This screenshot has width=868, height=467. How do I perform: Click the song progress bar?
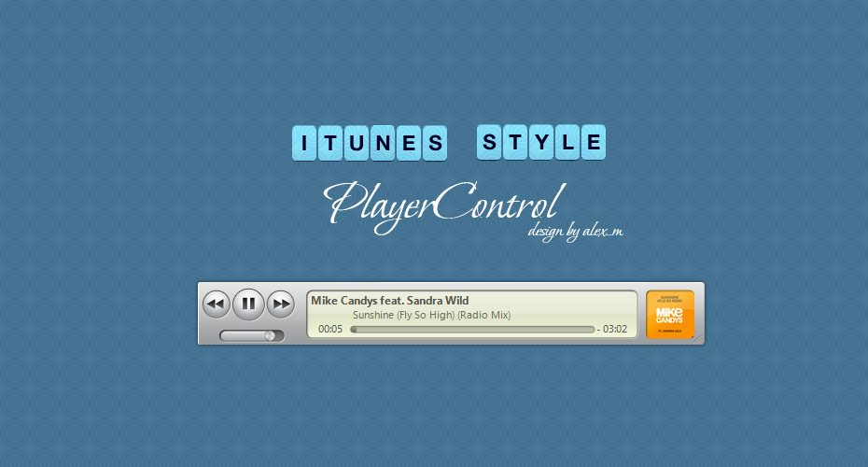pos(473,330)
